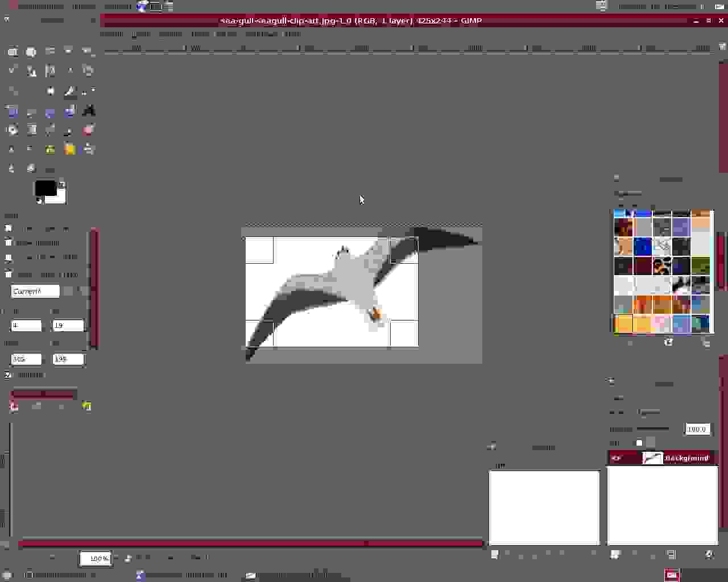Viewport: 728px width, 582px height.
Task: Click the black foreground color swatch
Action: (x=45, y=188)
